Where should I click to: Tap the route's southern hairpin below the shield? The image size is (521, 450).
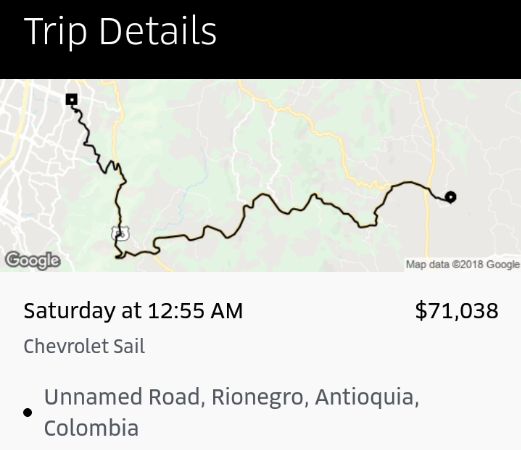pos(119,256)
